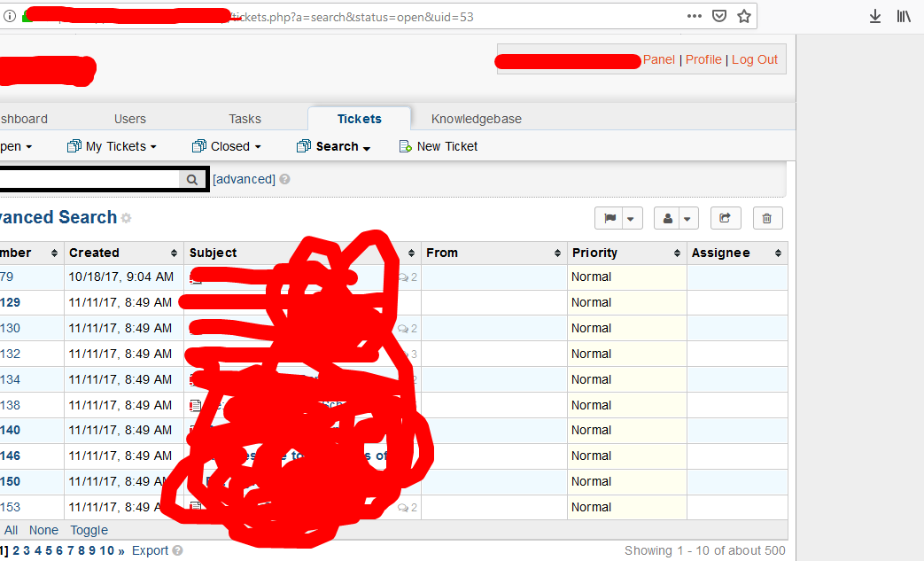Sort tickets by the Priority column

pos(627,253)
